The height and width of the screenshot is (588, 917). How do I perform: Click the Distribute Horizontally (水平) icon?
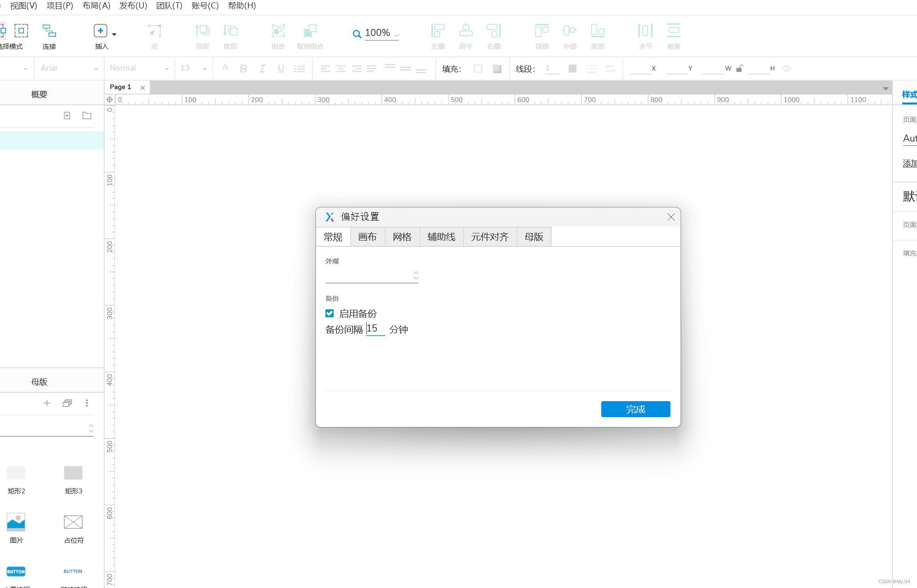(645, 31)
